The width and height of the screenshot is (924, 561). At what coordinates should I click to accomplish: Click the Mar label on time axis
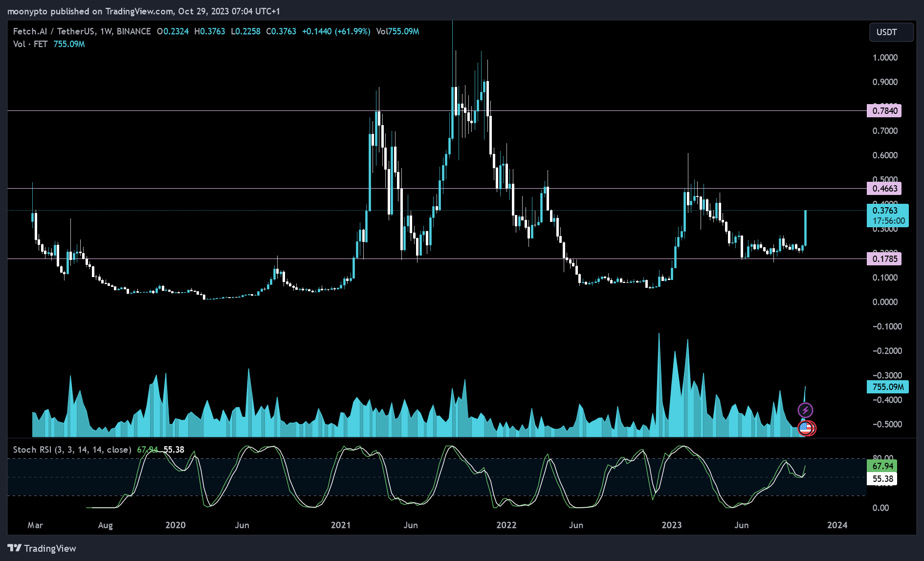tap(35, 525)
